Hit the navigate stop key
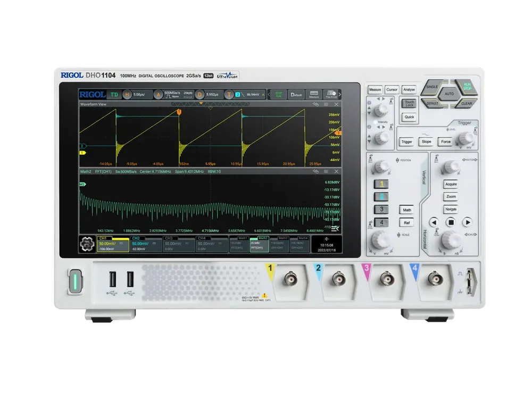 coord(451,222)
